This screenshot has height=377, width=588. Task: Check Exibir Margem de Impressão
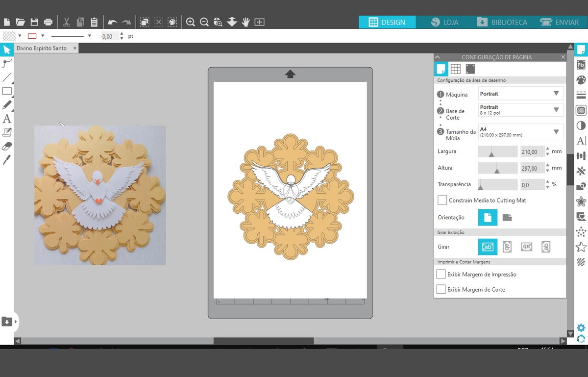click(x=441, y=274)
